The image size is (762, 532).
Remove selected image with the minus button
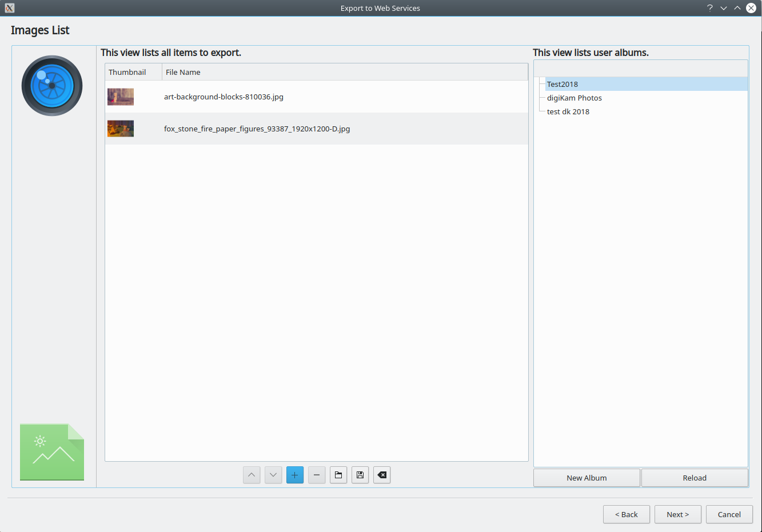pos(317,475)
